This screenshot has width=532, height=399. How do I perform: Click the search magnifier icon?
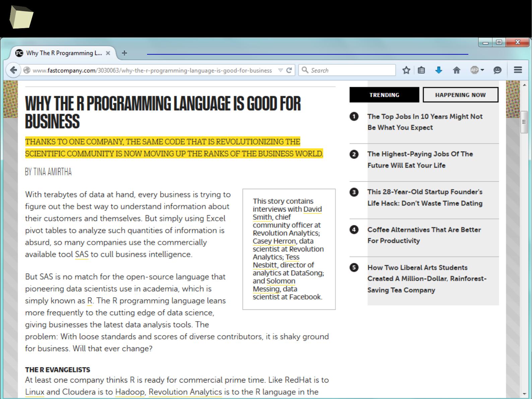tap(305, 70)
